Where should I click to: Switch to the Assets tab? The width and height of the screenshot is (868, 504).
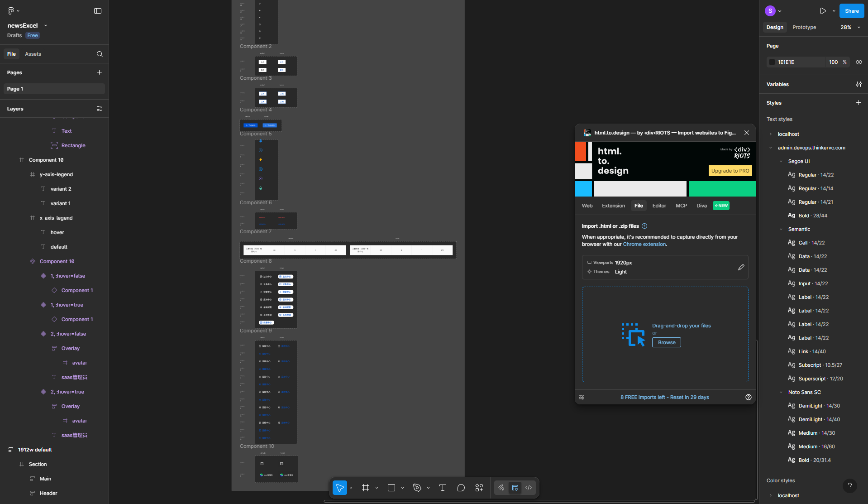(x=33, y=54)
